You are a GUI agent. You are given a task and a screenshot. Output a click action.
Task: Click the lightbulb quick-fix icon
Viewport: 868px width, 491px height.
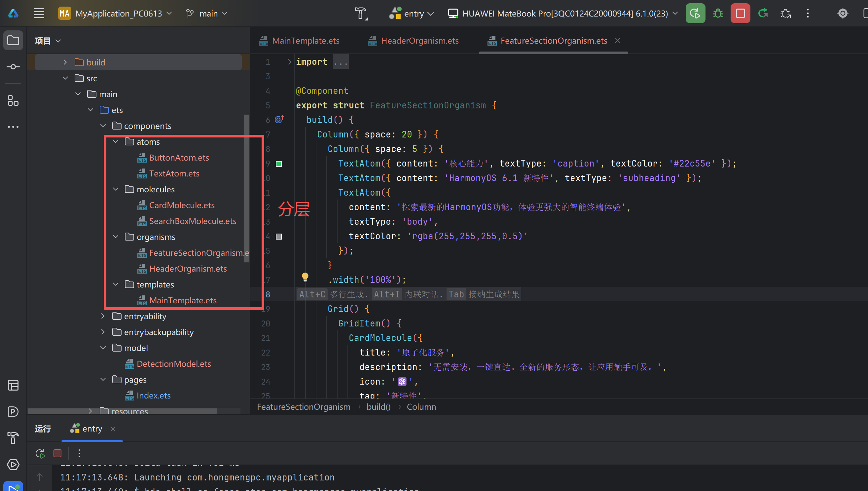305,277
